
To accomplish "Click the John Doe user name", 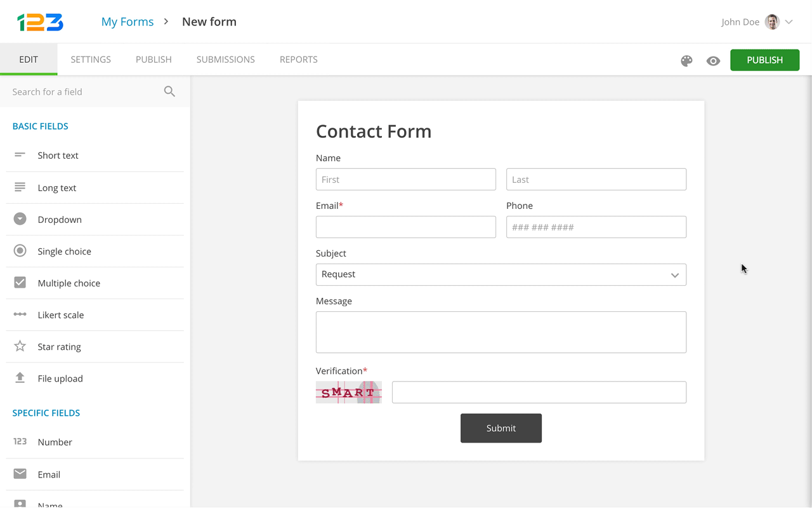I will tap(740, 22).
